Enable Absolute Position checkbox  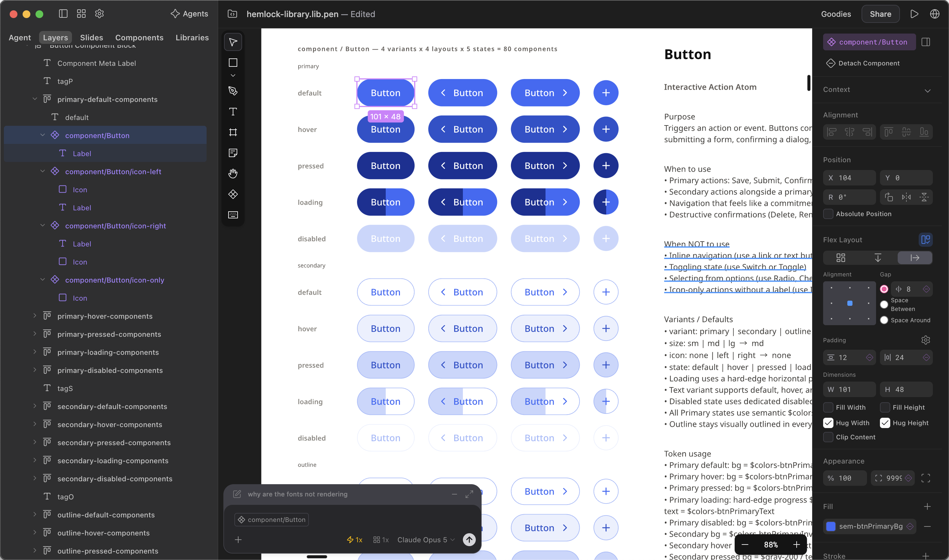(828, 214)
